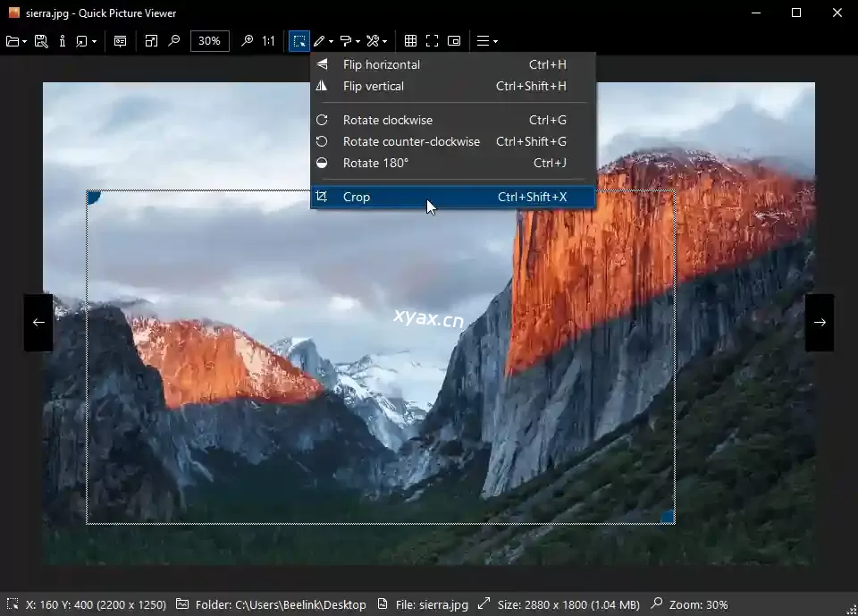The image size is (858, 616).
Task: Go to the next image arrow
Action: tap(820, 323)
